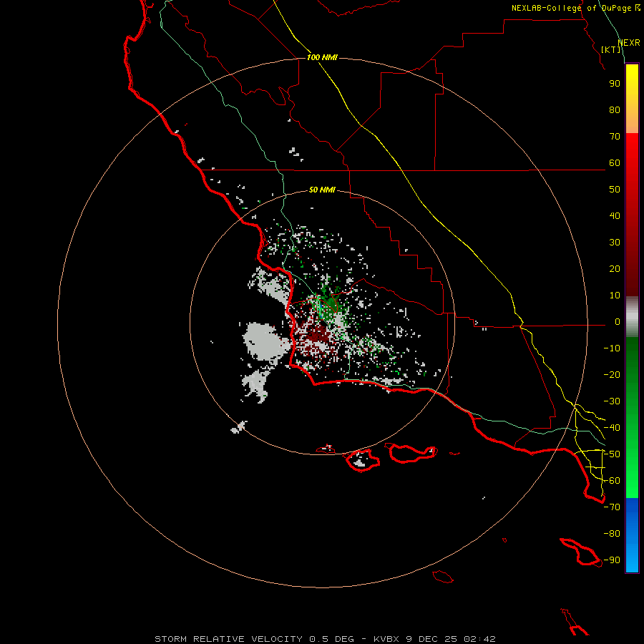Click the 10 value on velocity scale
The width and height of the screenshot is (644, 644).
point(615,296)
